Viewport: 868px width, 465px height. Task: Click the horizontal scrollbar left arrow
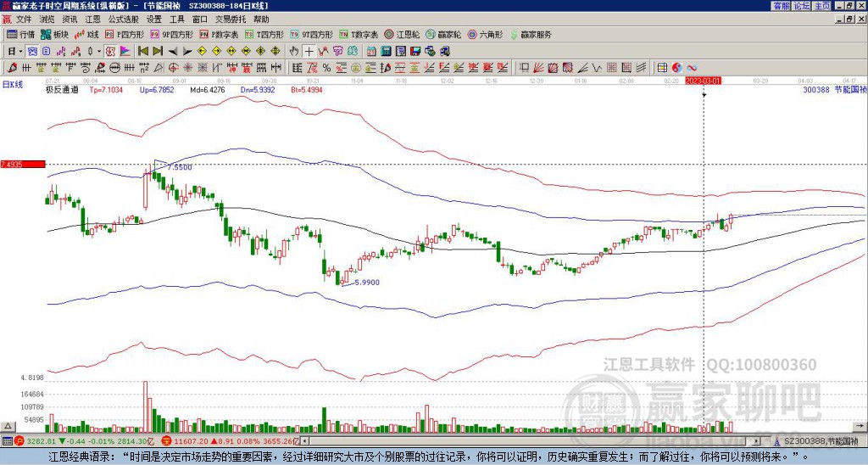(304, 441)
